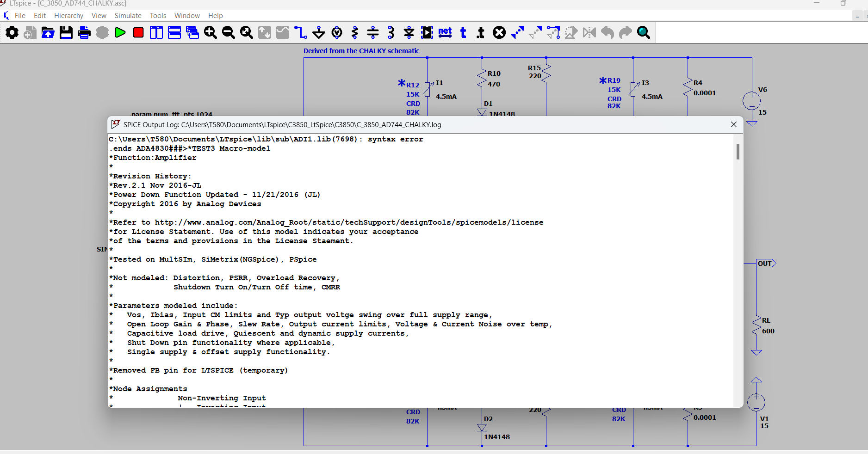This screenshot has width=868, height=454.
Task: Open the Simulate menu
Action: [128, 15]
